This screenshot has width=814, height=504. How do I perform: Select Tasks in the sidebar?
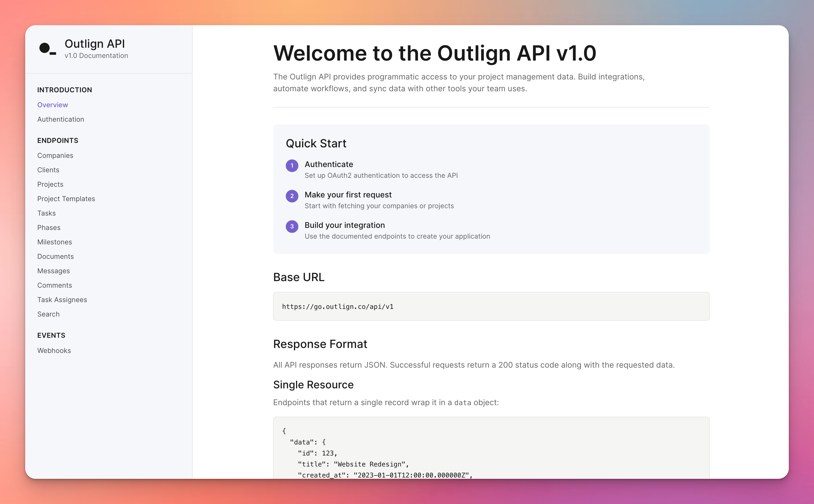tap(46, 213)
